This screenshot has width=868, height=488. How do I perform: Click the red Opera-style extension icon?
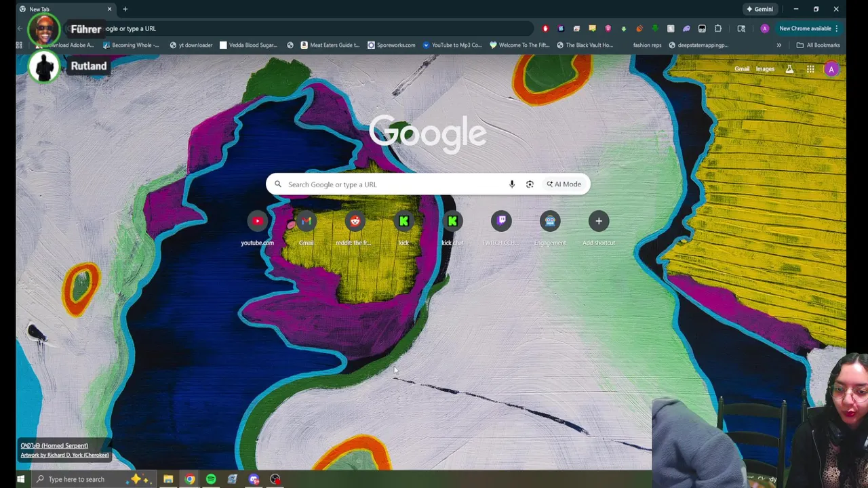545,28
